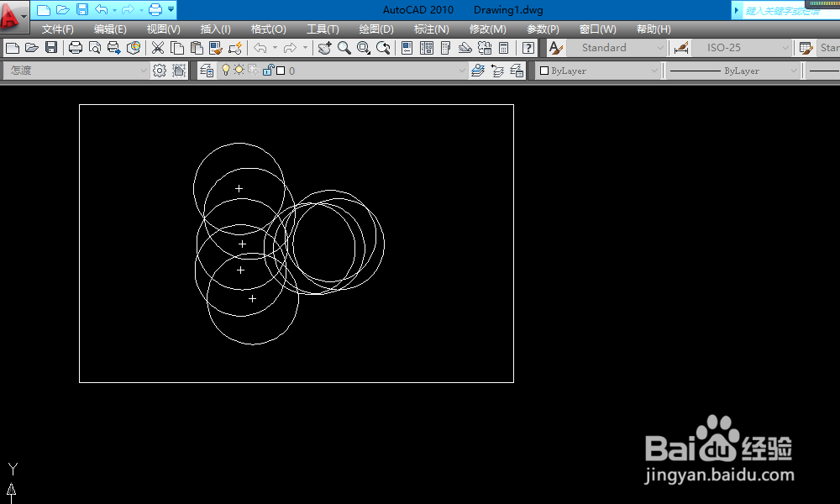
Task: Select the Zoom realtime magnifier
Action: (344, 48)
